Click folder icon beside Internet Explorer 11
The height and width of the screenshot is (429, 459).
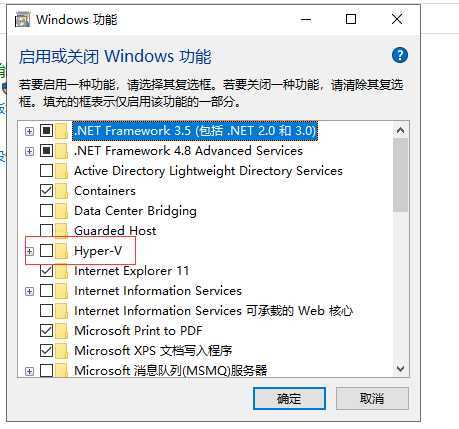[x=62, y=271]
